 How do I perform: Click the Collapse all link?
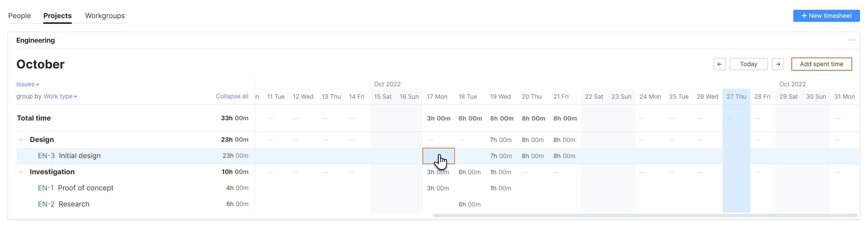(232, 96)
